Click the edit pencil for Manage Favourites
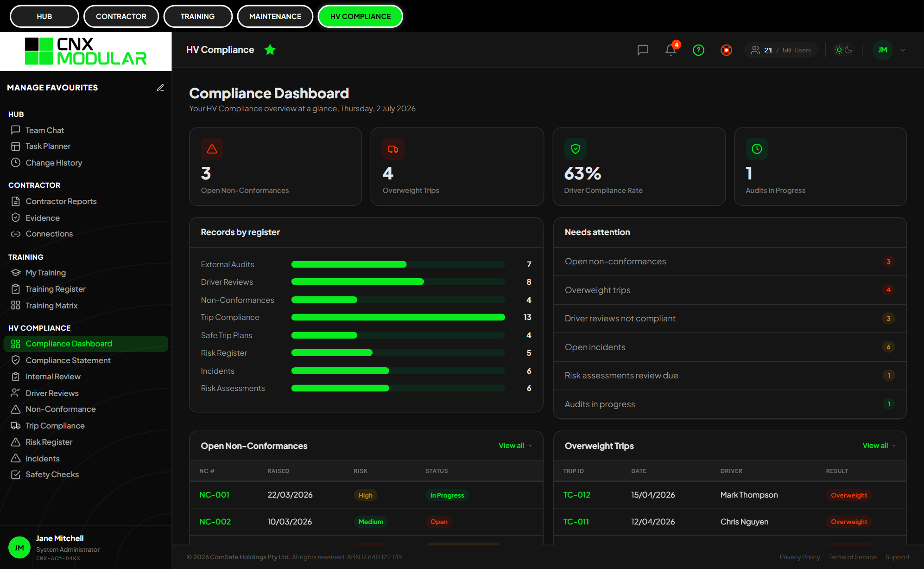Screen dimensions: 924x569 [160, 88]
